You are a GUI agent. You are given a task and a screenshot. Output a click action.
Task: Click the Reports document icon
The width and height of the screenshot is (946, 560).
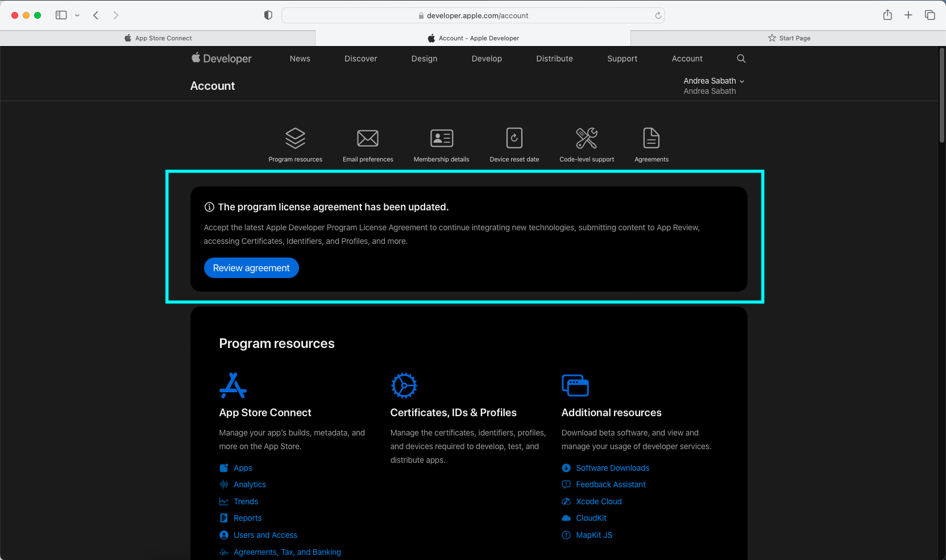point(224,518)
